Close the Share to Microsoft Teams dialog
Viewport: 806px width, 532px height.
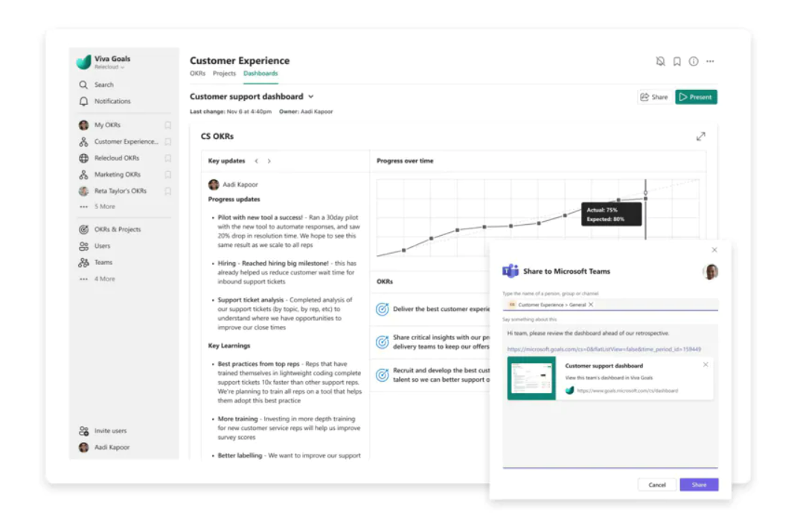tap(714, 250)
